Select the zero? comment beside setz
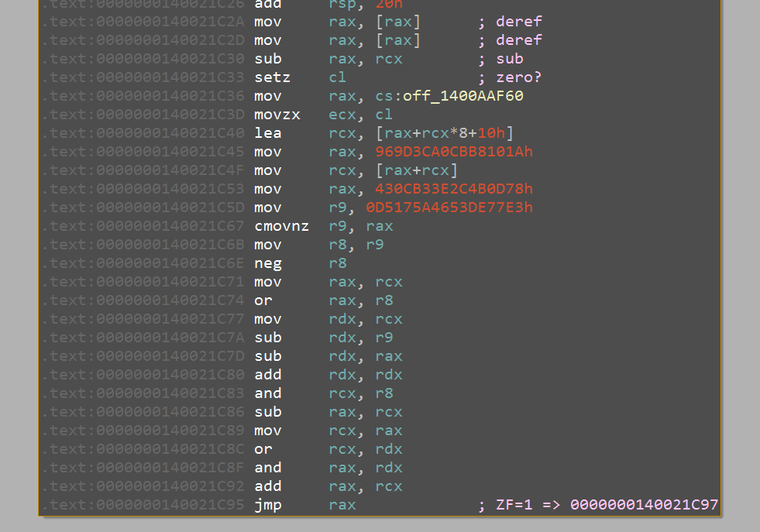This screenshot has width=760, height=532. coord(515,77)
